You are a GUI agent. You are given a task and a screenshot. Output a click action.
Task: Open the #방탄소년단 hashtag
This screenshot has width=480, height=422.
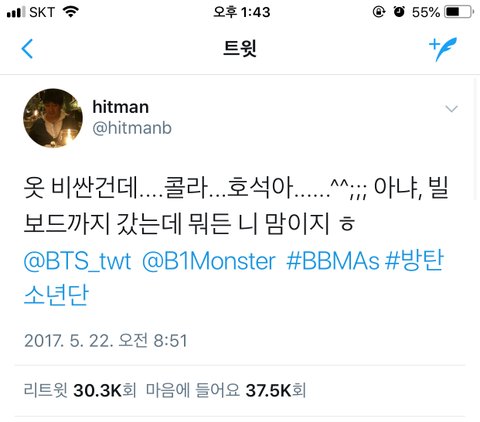tap(233, 278)
